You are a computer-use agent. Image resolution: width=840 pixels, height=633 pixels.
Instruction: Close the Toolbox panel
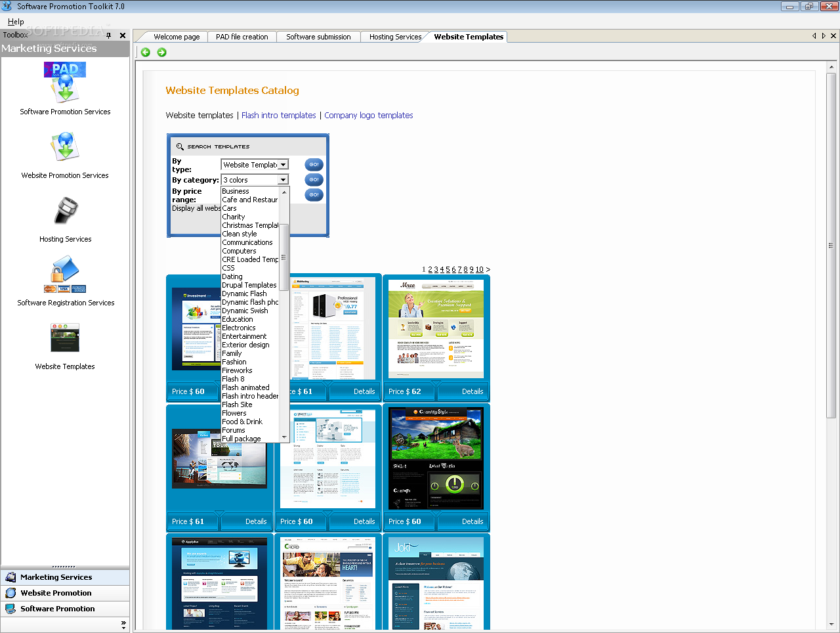123,35
